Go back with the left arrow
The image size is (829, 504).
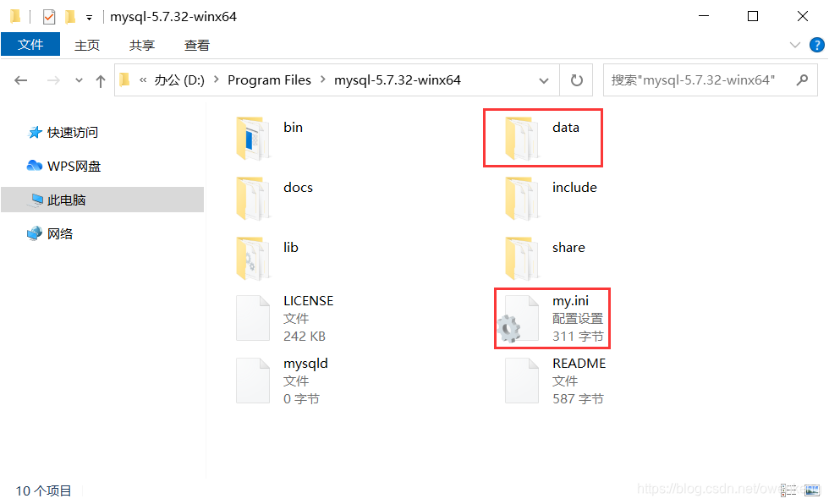click(20, 80)
